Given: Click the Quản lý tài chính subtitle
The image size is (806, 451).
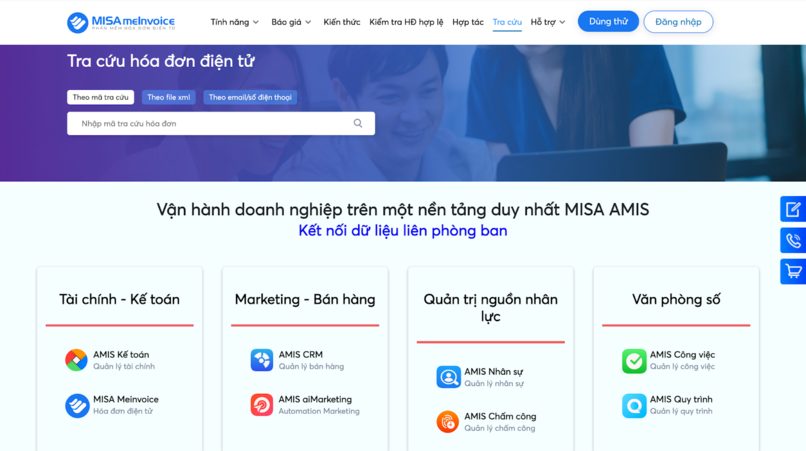Looking at the screenshot, I should pos(124,366).
